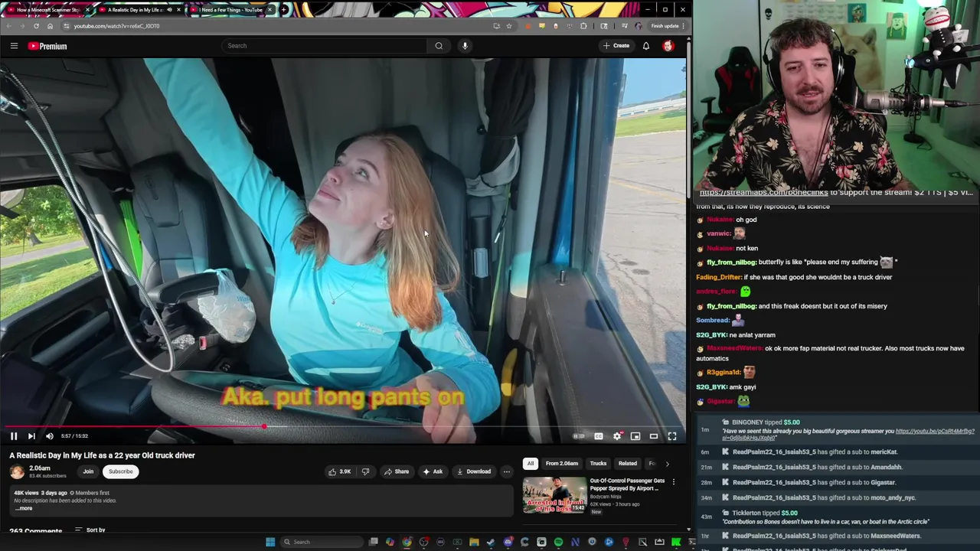The height and width of the screenshot is (551, 980).
Task: Open Out-Of-Control Passenger video thumbnail
Action: click(554, 495)
